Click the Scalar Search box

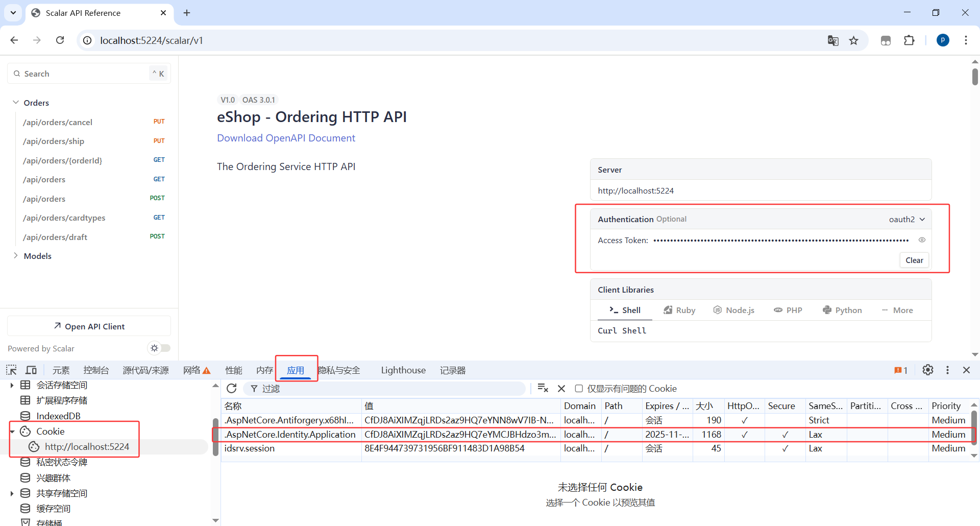[89, 74]
